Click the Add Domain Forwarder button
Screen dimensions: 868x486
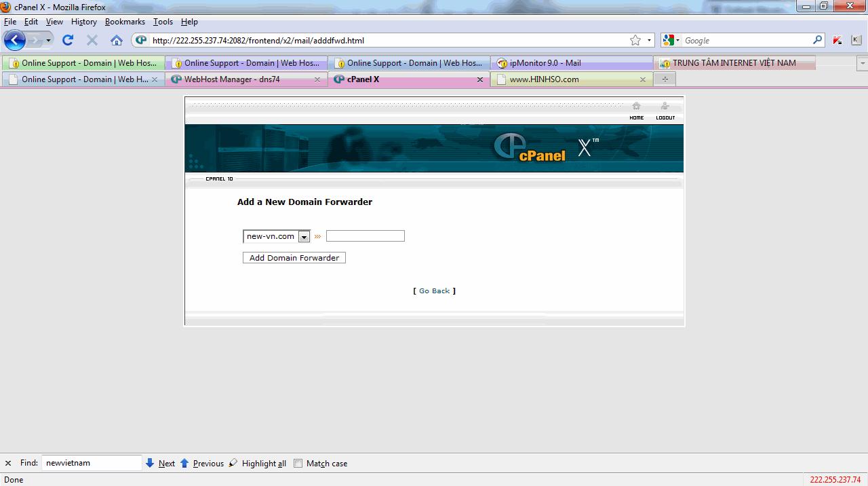click(294, 258)
